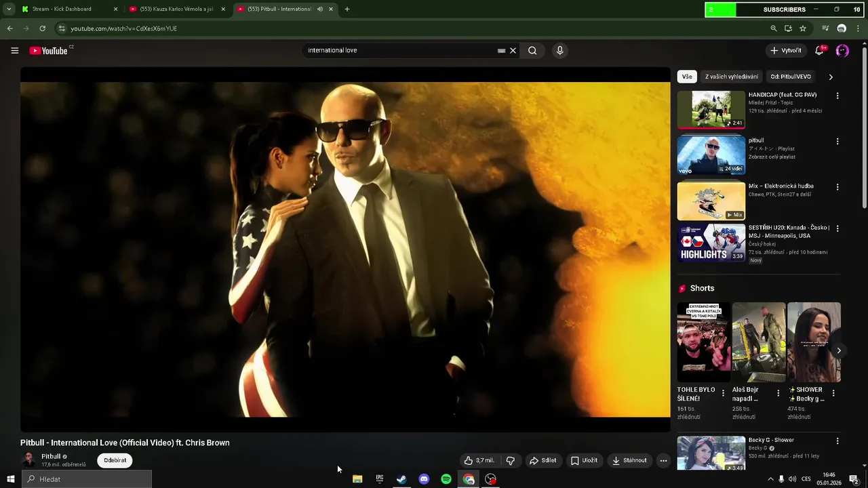Click inside the international love search field

tap(400, 50)
